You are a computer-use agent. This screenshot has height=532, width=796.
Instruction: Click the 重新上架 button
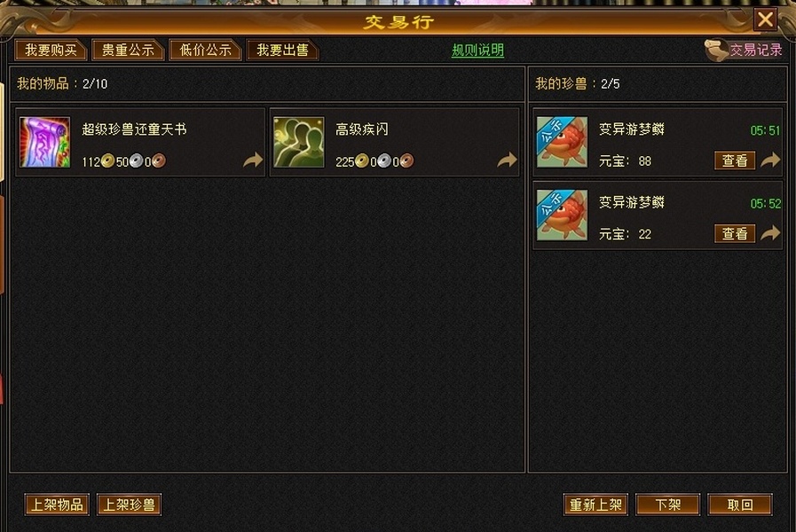pos(595,505)
